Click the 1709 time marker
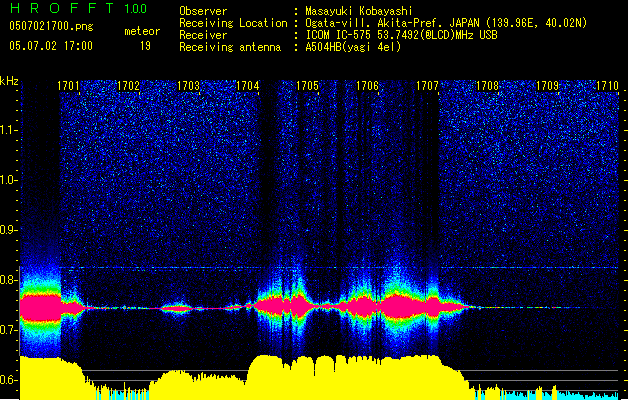629x400 pixels. click(x=548, y=86)
